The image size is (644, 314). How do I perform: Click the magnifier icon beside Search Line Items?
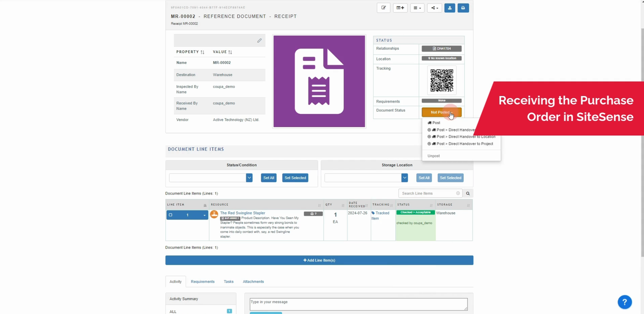pyautogui.click(x=468, y=193)
